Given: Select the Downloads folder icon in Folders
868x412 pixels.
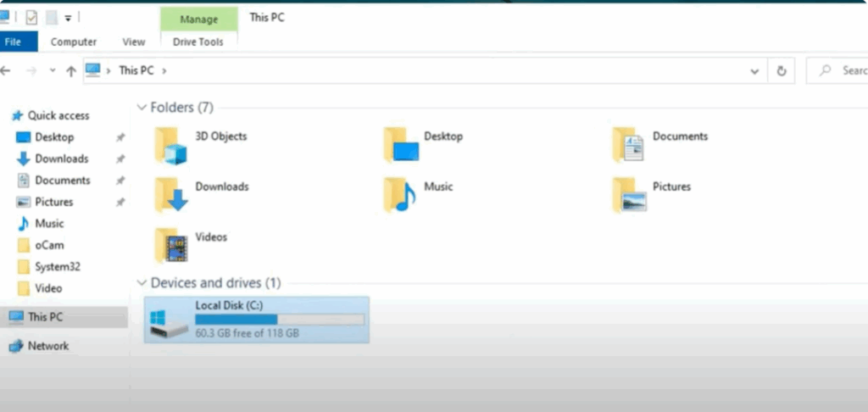Looking at the screenshot, I should click(x=171, y=195).
